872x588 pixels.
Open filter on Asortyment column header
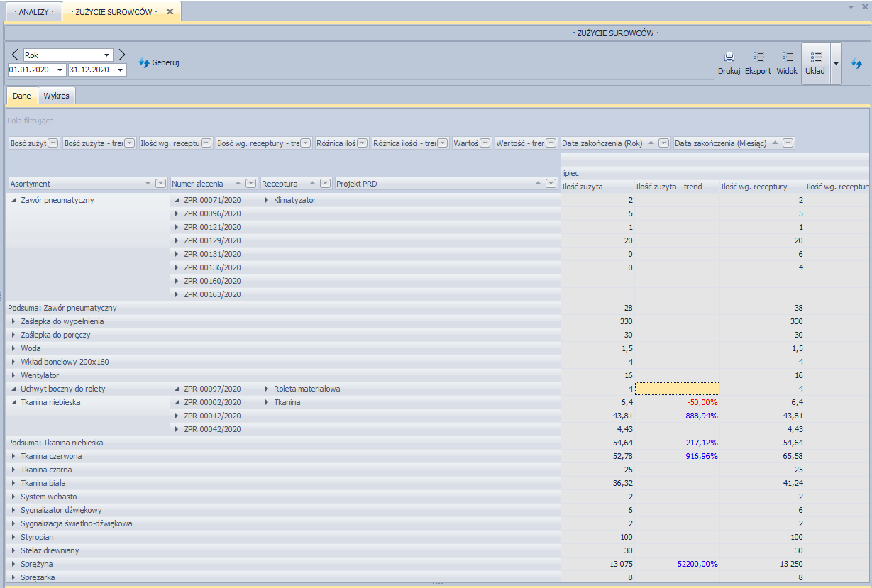[x=160, y=184]
